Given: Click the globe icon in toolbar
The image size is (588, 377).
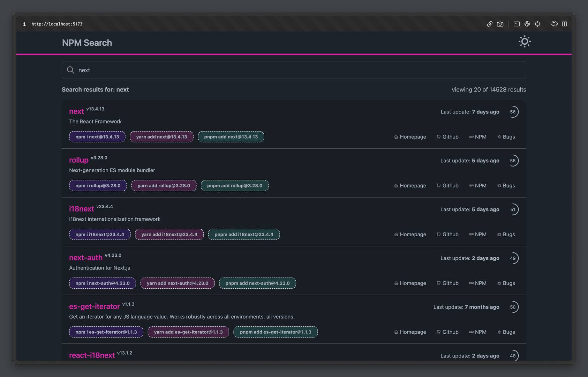Looking at the screenshot, I should [527, 24].
